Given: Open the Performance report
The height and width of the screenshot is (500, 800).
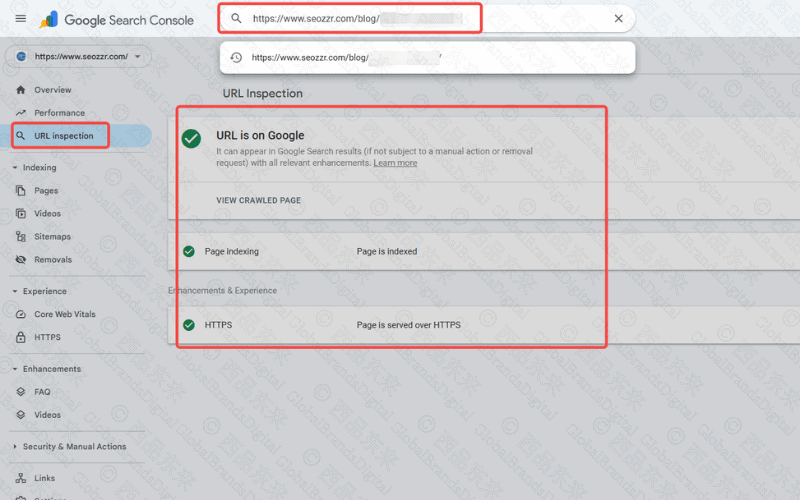Looking at the screenshot, I should pos(59,113).
